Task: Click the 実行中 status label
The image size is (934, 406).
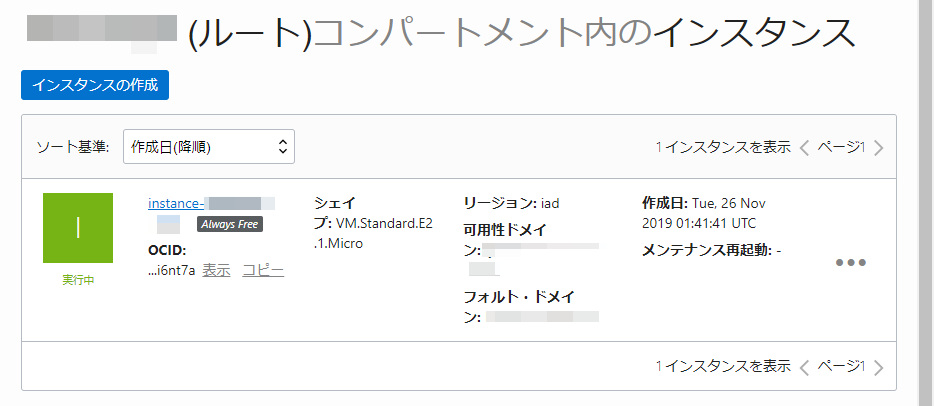Action: [x=78, y=280]
